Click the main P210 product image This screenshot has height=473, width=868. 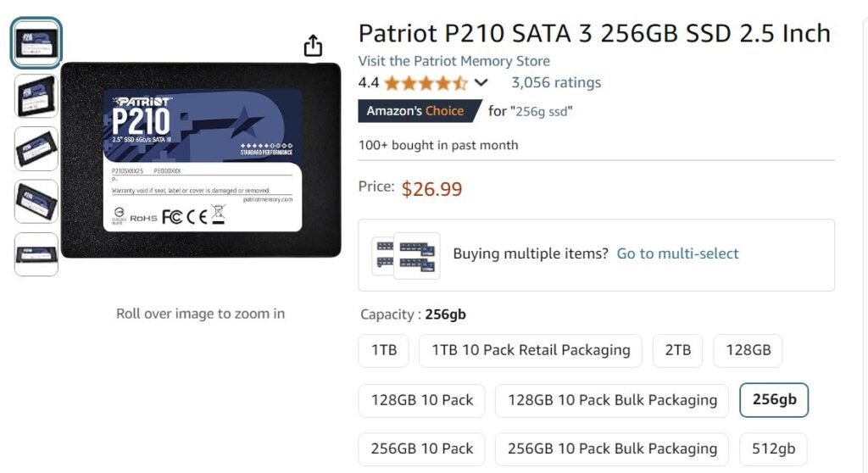[x=201, y=159]
